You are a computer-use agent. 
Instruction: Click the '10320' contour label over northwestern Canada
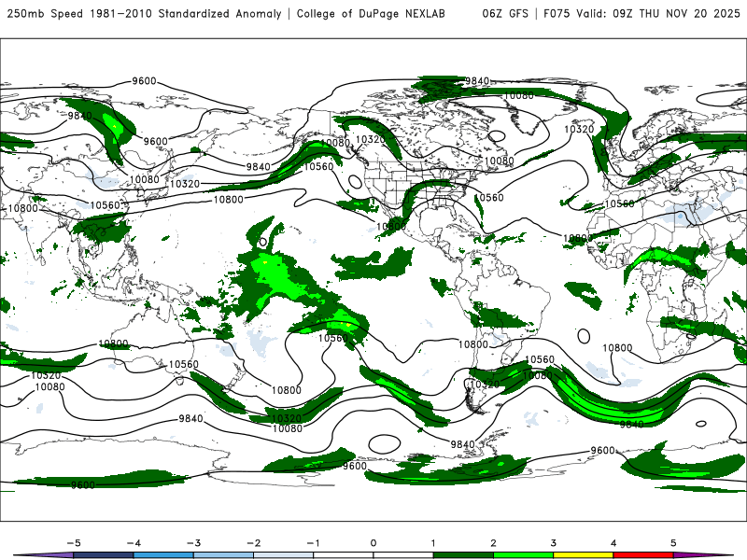point(370,139)
